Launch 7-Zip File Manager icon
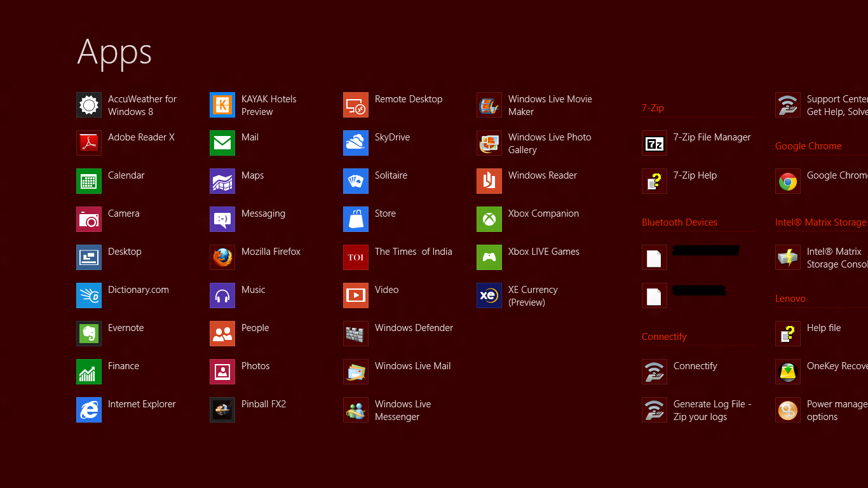This screenshot has height=488, width=868. click(x=654, y=143)
